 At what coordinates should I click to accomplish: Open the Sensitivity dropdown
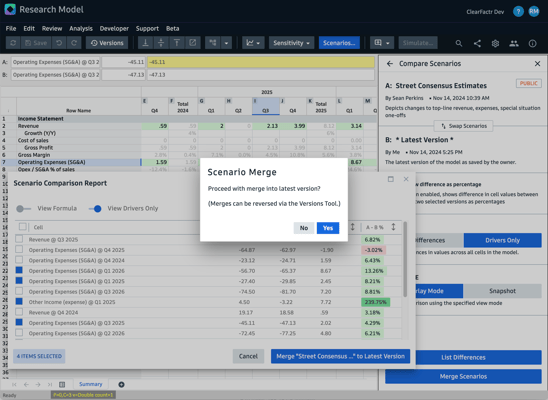(291, 43)
